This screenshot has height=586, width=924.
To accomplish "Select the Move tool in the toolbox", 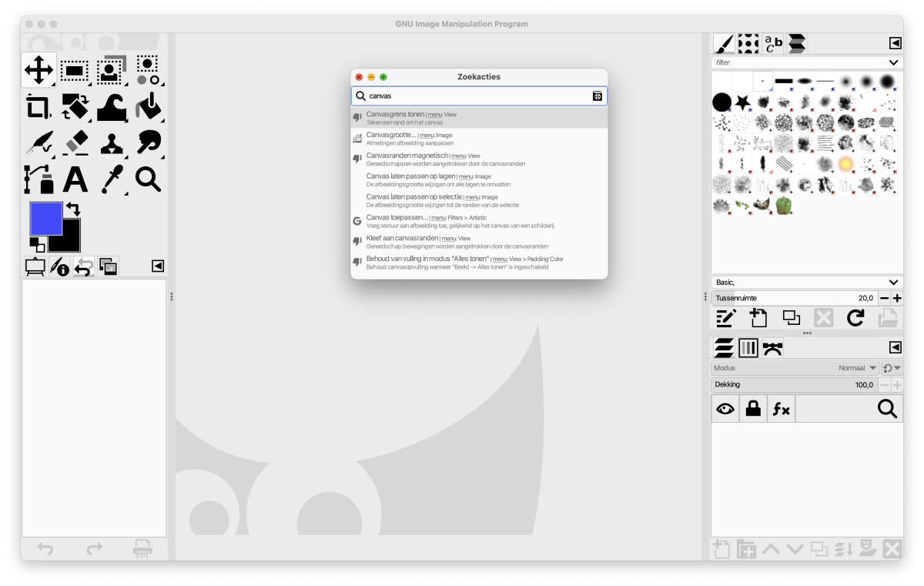I will pos(38,70).
